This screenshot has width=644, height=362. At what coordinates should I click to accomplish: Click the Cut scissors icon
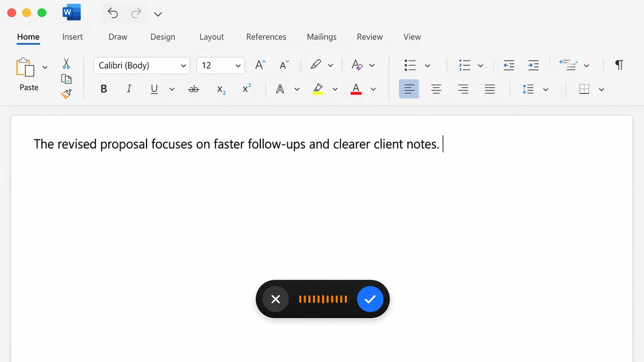click(66, 63)
